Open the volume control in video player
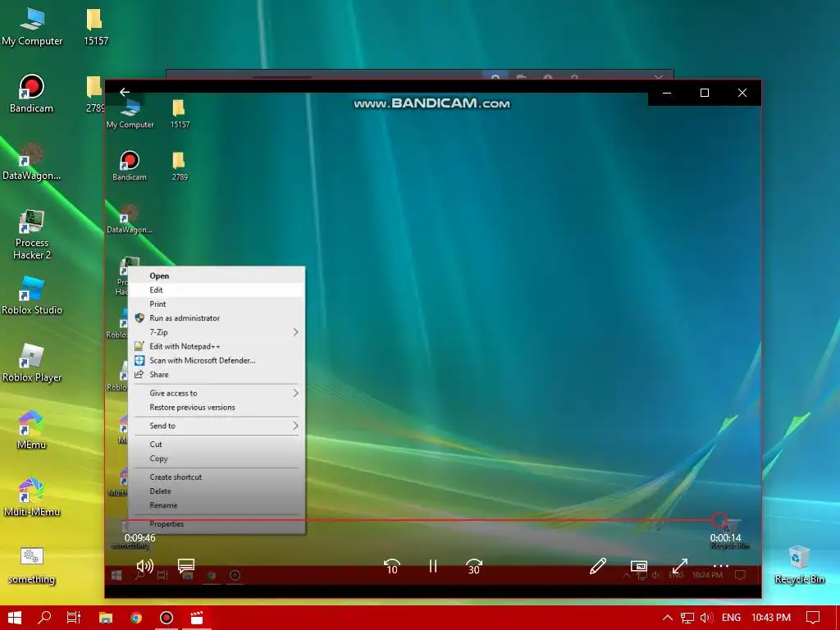Image resolution: width=840 pixels, height=630 pixels. [x=145, y=566]
